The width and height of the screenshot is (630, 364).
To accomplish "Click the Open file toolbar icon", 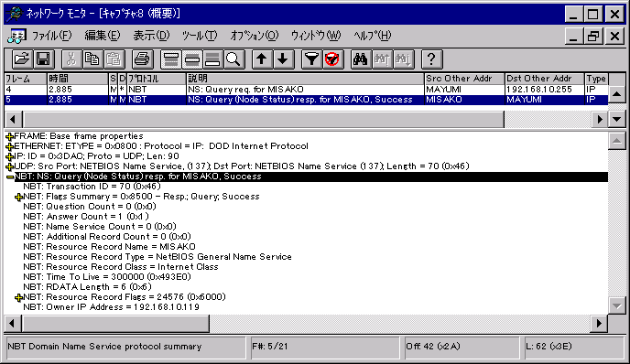I will [22, 59].
